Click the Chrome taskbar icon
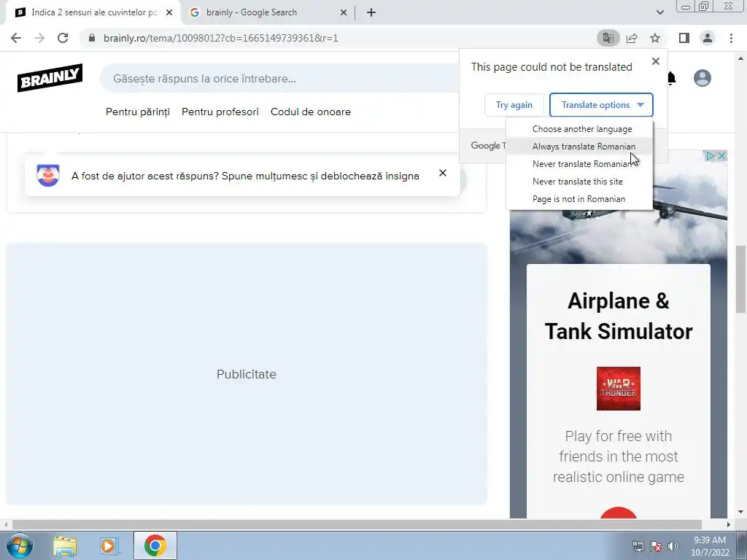 click(155, 545)
